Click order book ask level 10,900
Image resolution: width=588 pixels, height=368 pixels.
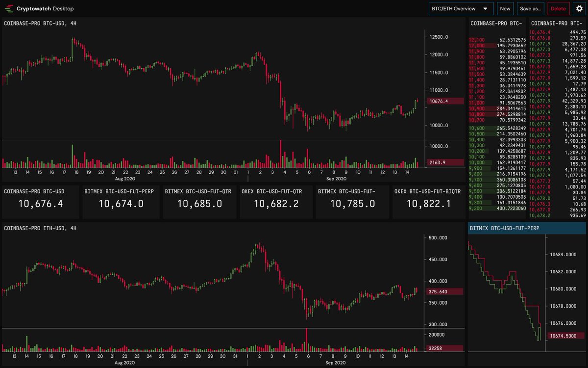point(477,108)
